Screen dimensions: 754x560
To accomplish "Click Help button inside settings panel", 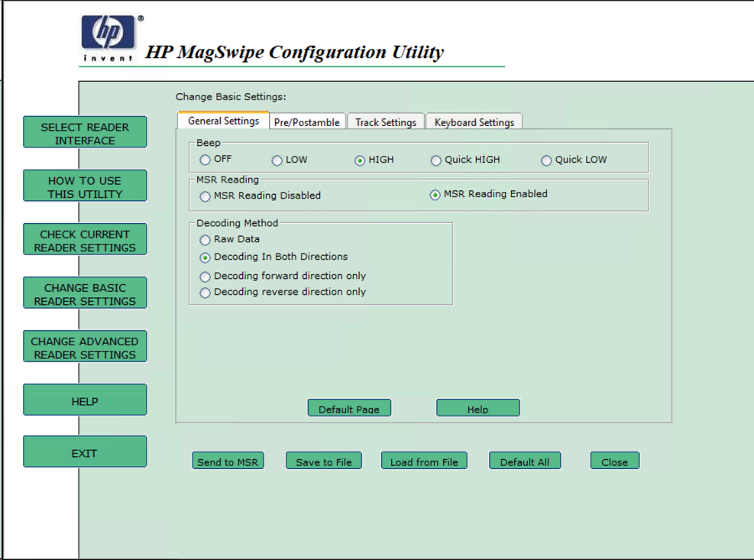I will pyautogui.click(x=478, y=408).
